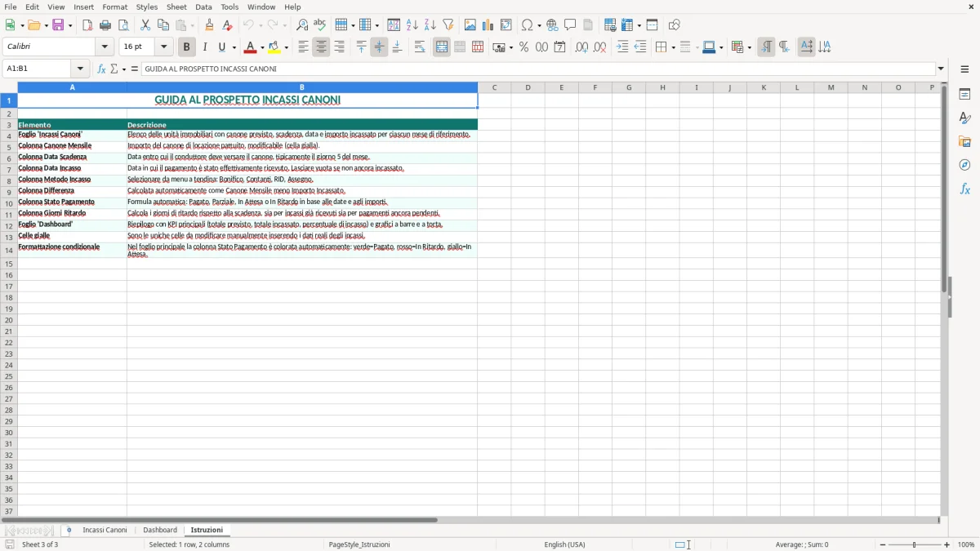Toggle Align Right
The image size is (980, 551).
[339, 47]
